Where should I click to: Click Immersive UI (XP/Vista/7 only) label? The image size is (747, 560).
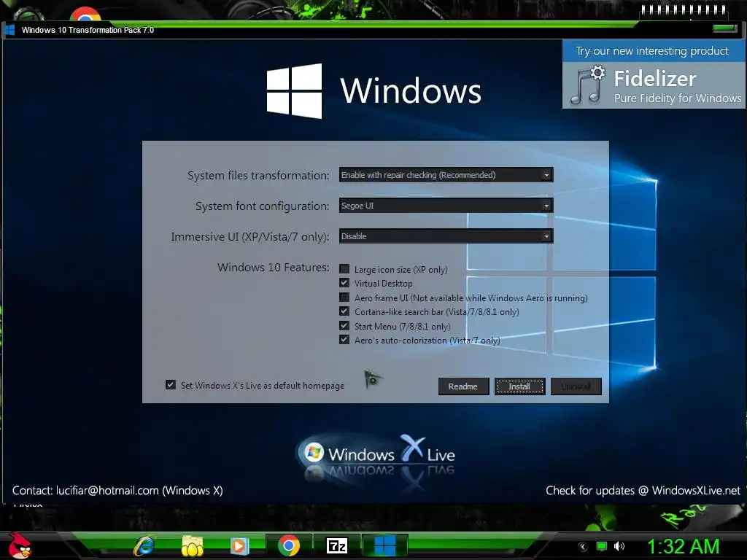point(249,237)
